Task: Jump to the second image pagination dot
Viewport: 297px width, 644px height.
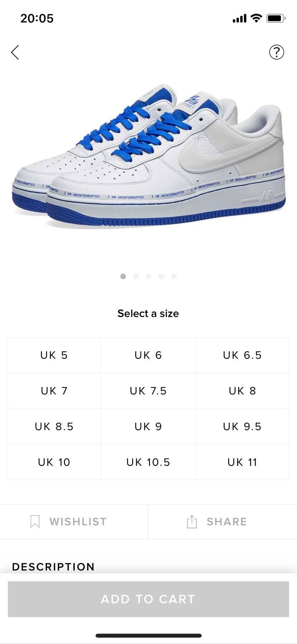Action: pyautogui.click(x=136, y=276)
